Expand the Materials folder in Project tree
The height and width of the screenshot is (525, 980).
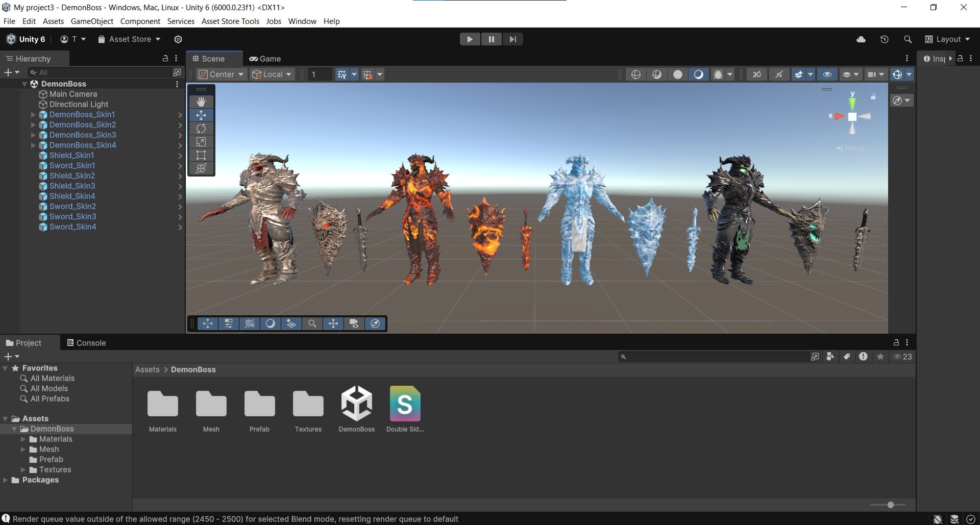coord(23,439)
